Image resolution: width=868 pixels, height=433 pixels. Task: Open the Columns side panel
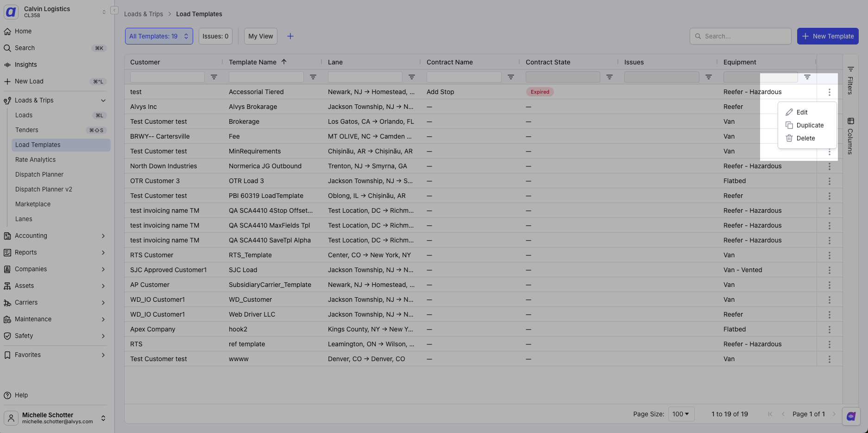[x=850, y=136]
